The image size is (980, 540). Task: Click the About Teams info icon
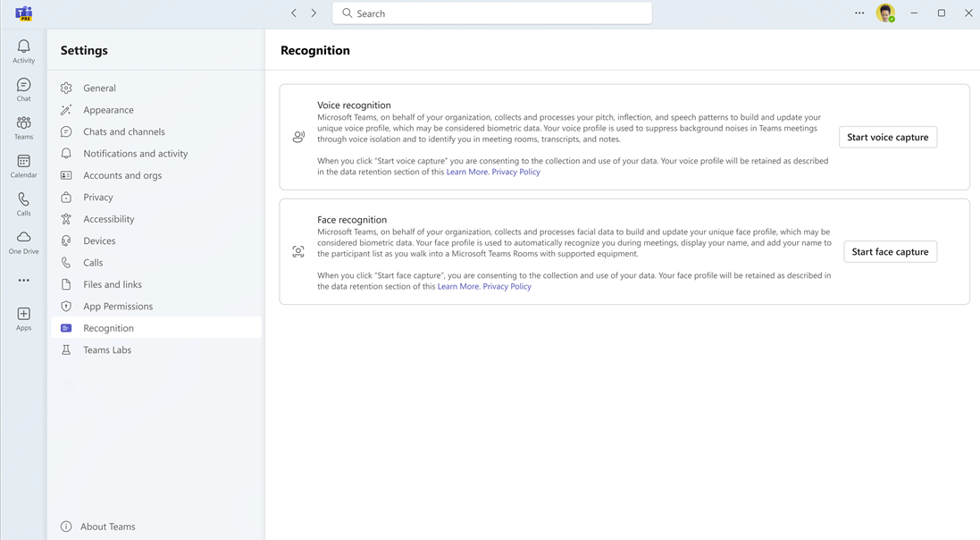click(66, 527)
